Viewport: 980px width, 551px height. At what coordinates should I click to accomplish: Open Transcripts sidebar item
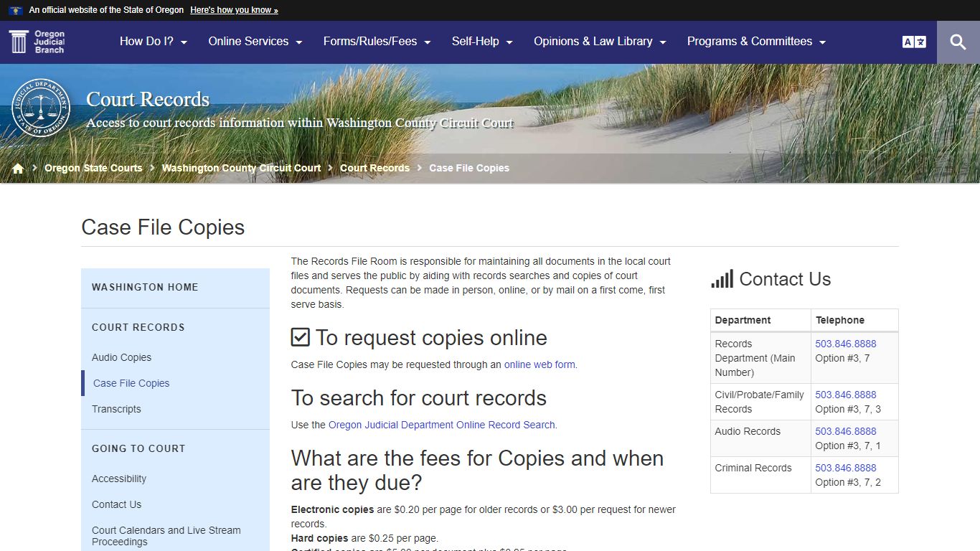pos(116,409)
